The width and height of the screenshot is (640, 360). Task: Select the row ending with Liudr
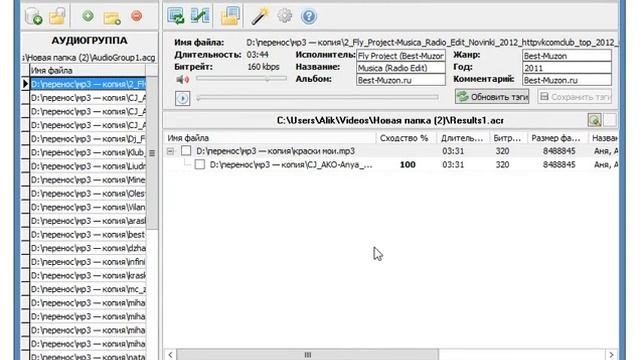pyautogui.click(x=88, y=166)
